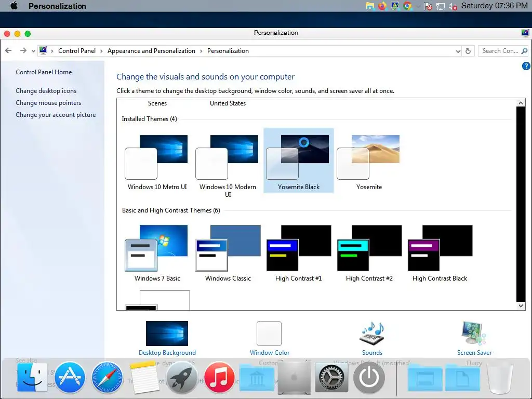Click the power button icon in dock
This screenshot has height=399, width=532.
[x=369, y=377]
